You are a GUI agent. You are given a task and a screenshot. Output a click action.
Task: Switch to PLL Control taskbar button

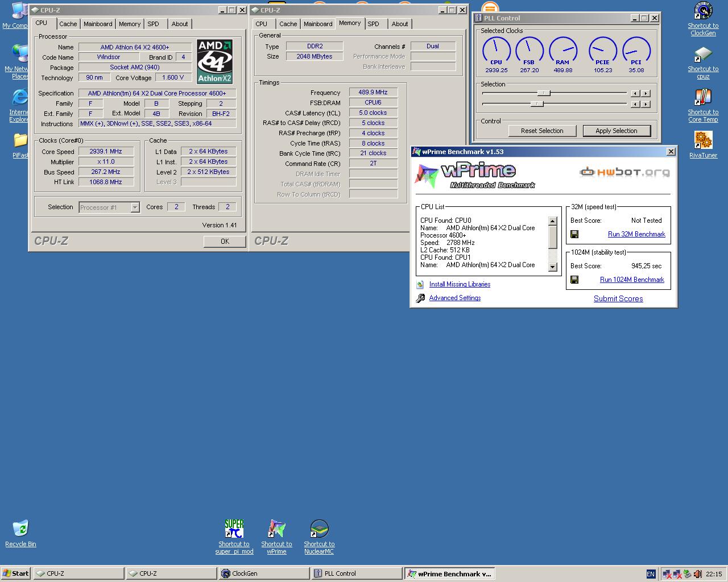[x=357, y=573]
